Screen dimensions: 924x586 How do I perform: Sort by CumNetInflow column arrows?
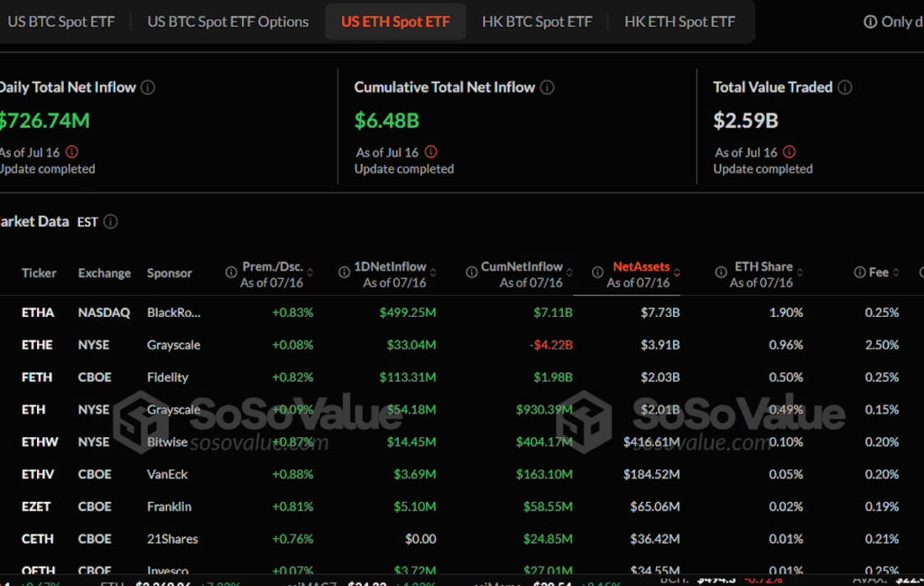point(569,273)
